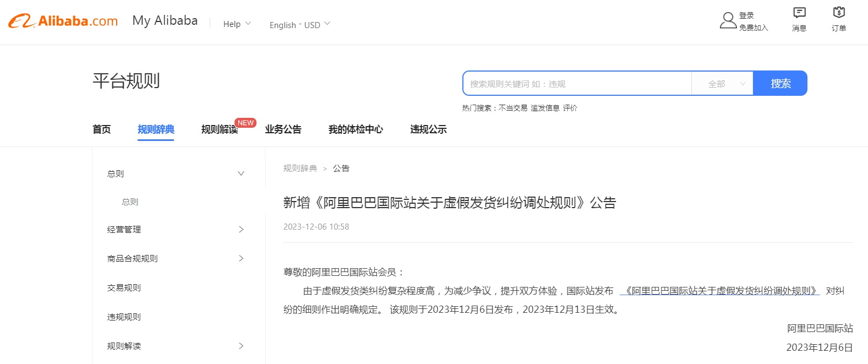Screen dimensions: 868x364
Task: Click hot search term 评价
Action: 570,108
